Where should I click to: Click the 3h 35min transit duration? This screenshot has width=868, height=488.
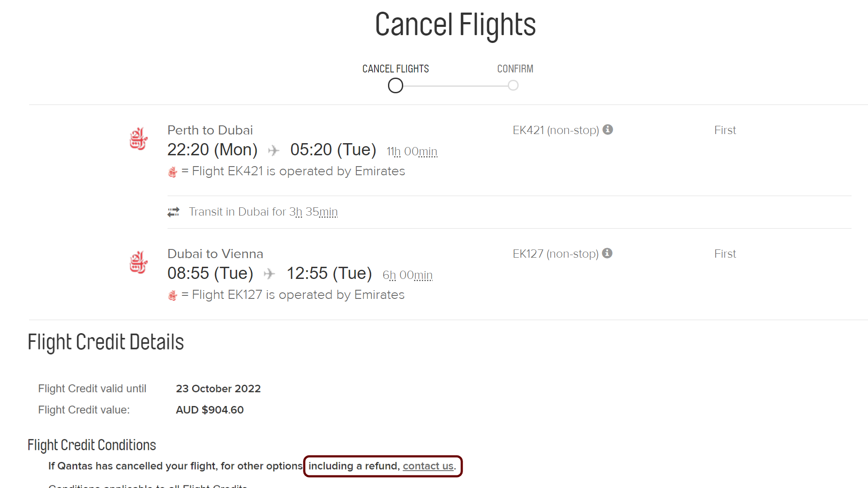pos(313,212)
